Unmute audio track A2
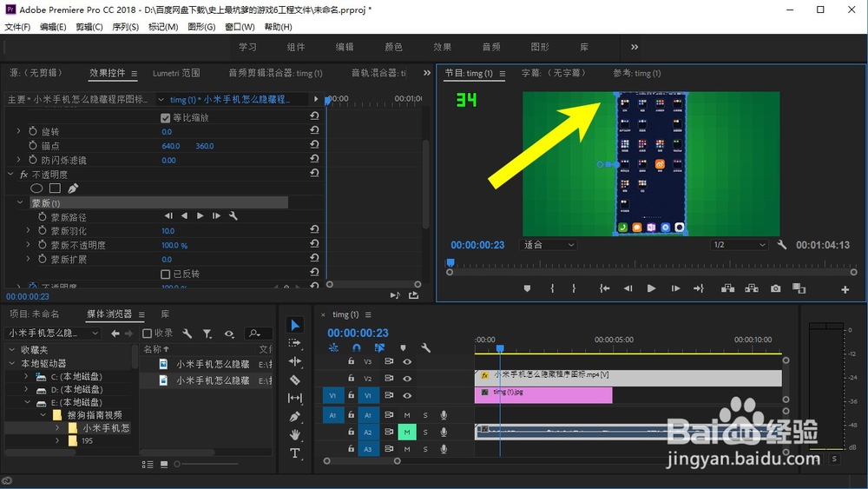Screen dimensions: 868x489 pos(407,432)
